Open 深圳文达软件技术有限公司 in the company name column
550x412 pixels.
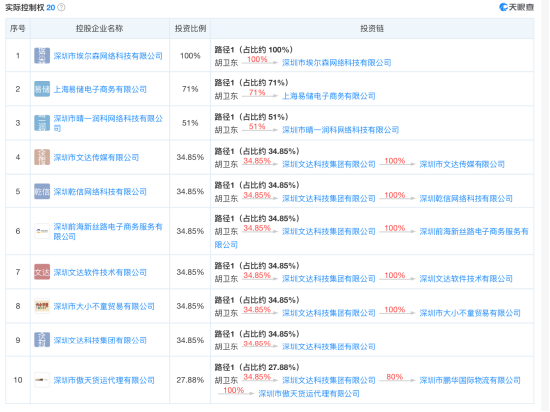click(x=100, y=272)
